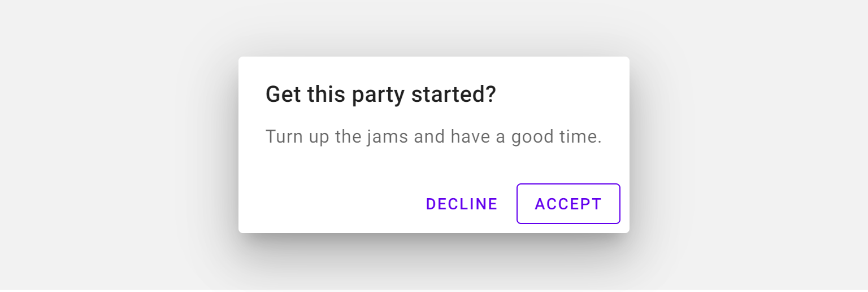The width and height of the screenshot is (868, 292).
Task: Decline the party dialog prompt
Action: [x=462, y=204]
